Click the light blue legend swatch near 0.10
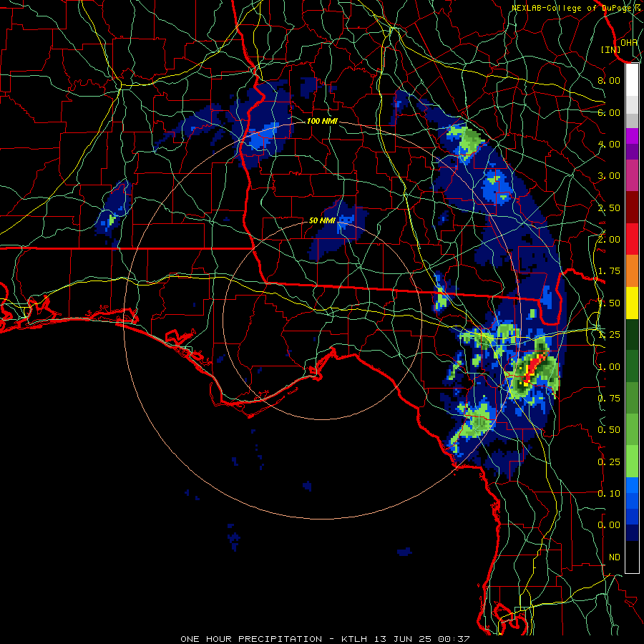The height and width of the screenshot is (644, 644). coord(632,485)
